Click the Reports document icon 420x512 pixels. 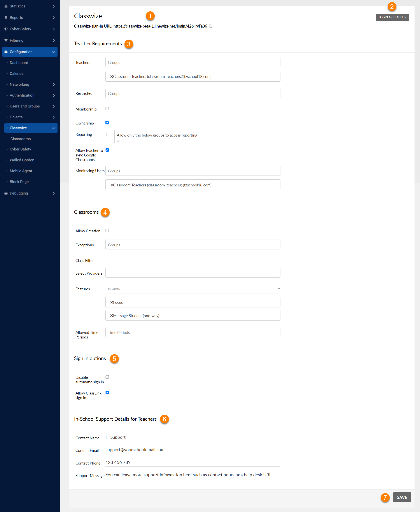[x=6, y=18]
